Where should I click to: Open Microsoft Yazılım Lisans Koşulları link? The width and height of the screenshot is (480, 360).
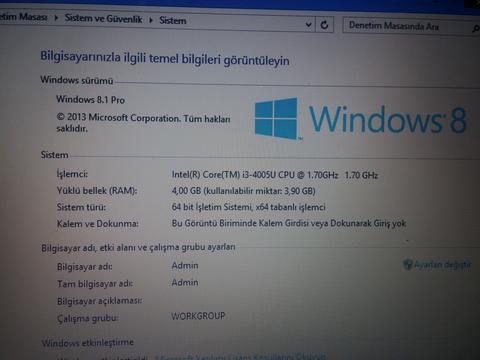[x=240, y=357]
